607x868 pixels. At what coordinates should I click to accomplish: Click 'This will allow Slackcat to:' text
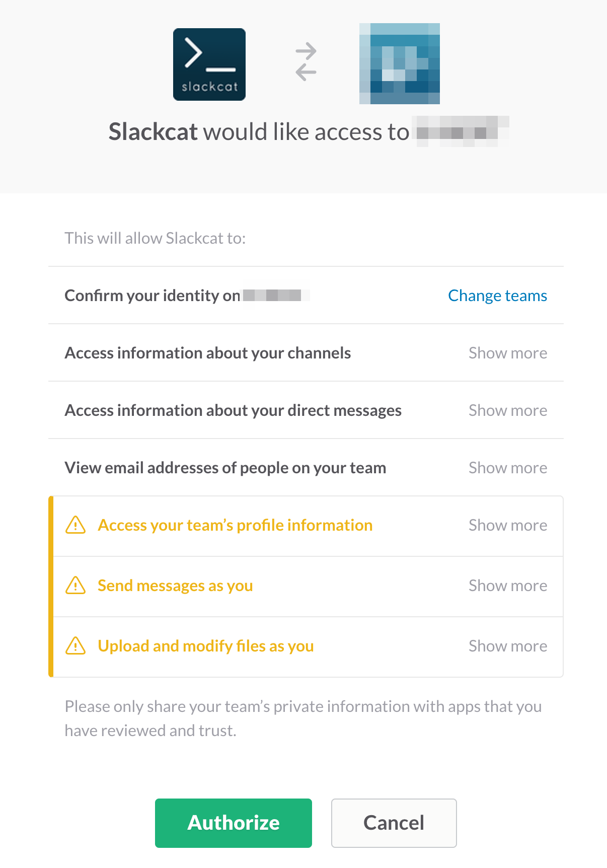point(155,238)
